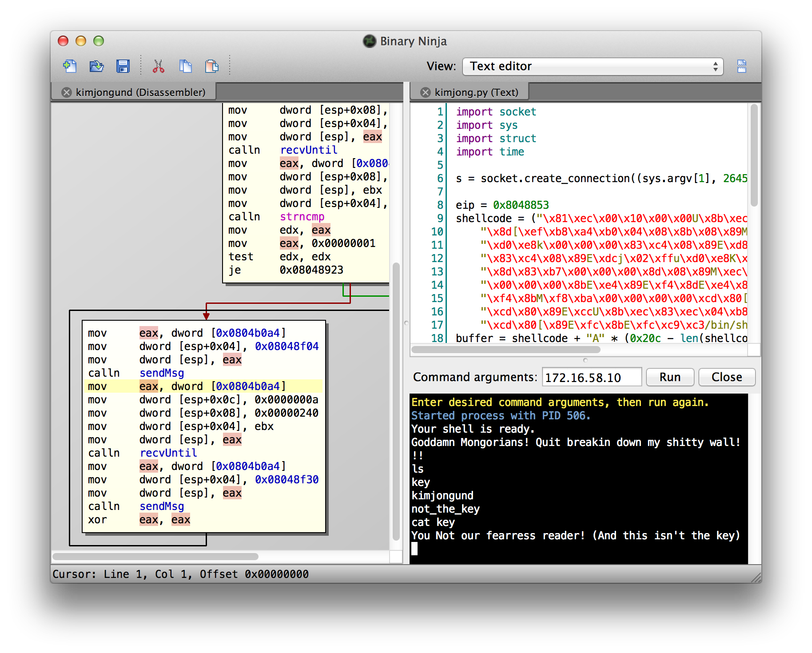Click the 'kimjongund' line in terminal output
This screenshot has height=653, width=812.
442,496
